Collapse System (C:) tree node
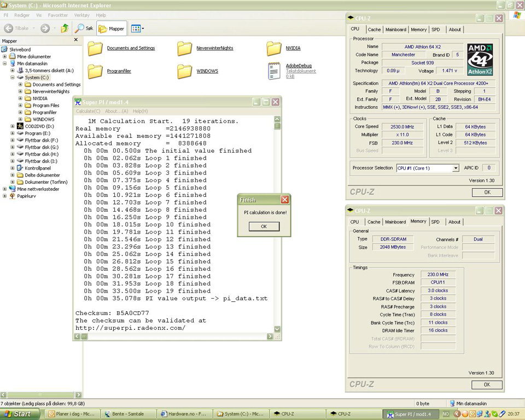525x420 pixels. tap(13, 77)
